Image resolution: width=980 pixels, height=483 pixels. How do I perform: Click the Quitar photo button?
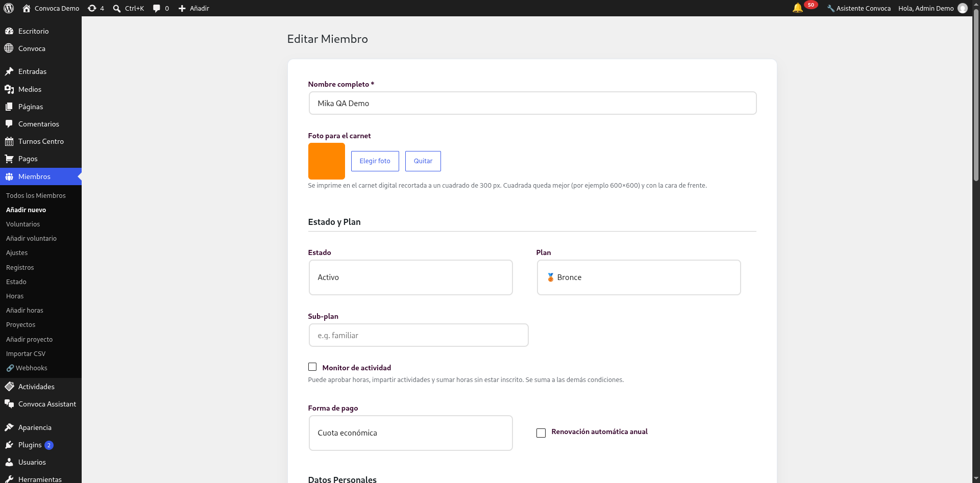coord(423,161)
